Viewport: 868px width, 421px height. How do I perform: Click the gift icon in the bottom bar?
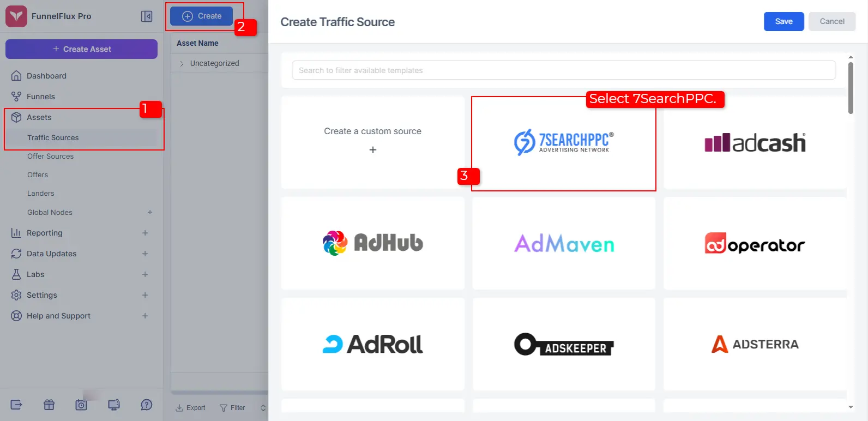[49, 405]
